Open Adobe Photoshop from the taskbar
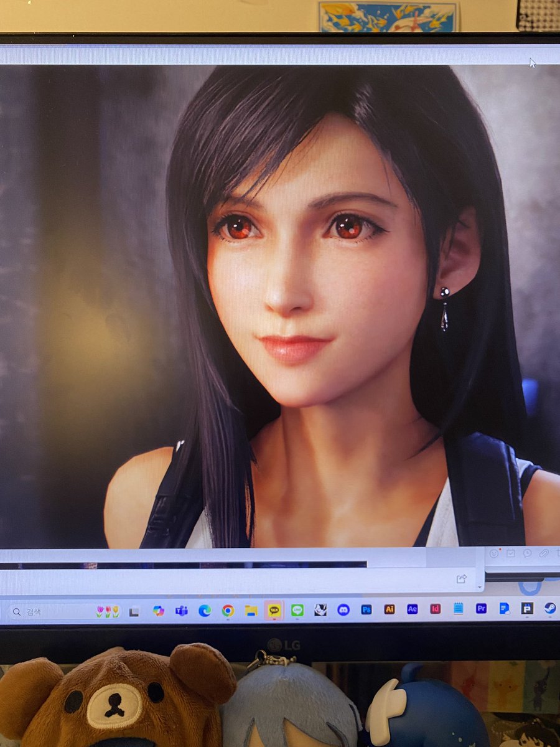 [366, 609]
